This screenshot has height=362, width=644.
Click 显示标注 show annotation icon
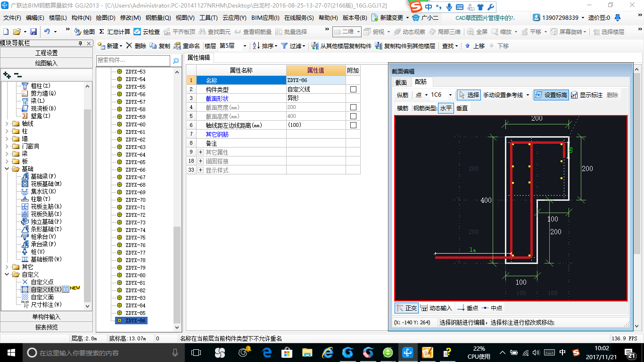point(574,95)
